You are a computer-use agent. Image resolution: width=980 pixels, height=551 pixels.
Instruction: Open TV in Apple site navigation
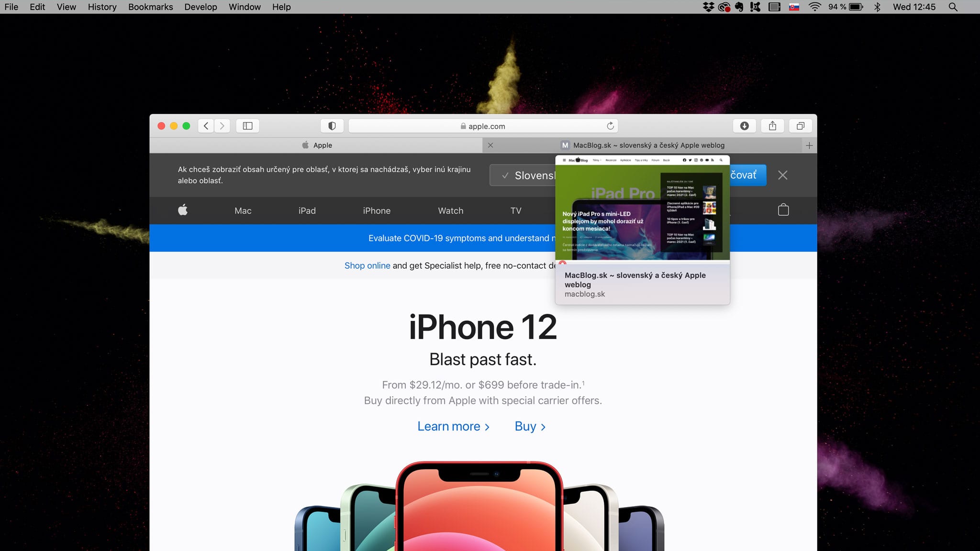point(515,210)
